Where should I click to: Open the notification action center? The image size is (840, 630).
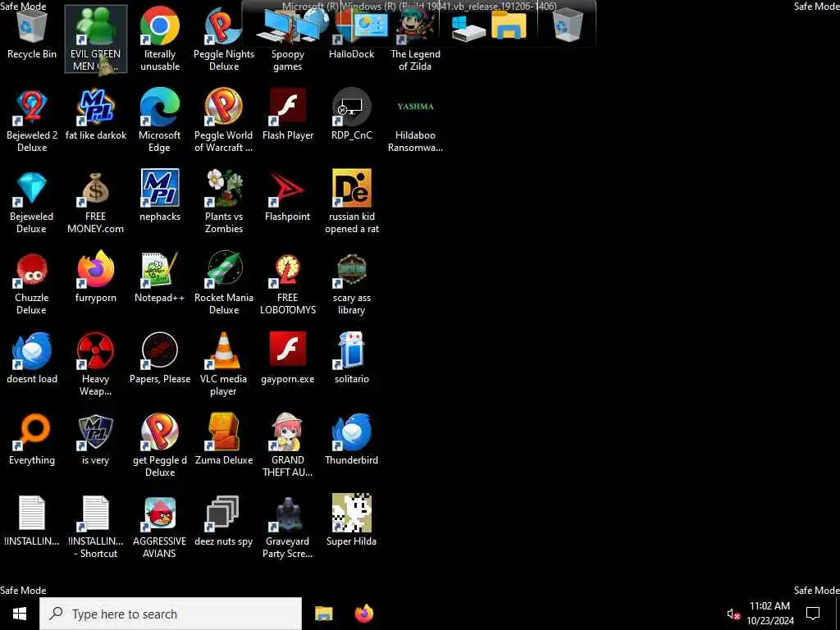point(813,614)
